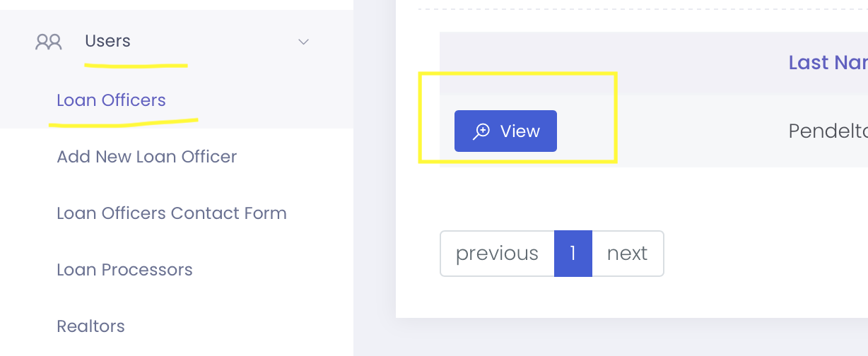Click the Pendelton last name cell
The image size is (868, 356).
click(x=827, y=131)
